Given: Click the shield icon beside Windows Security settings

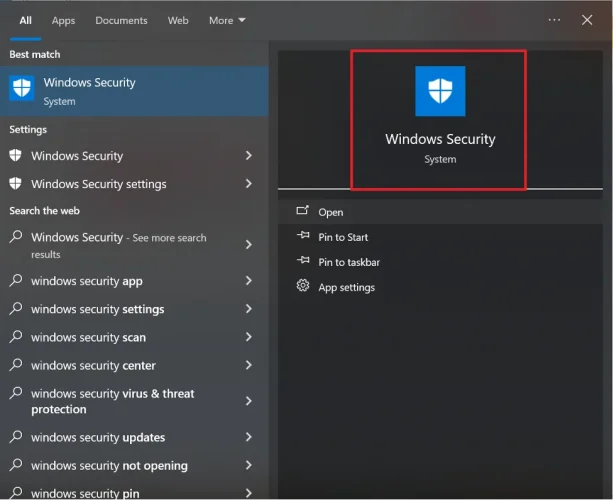Looking at the screenshot, I should coord(16,184).
